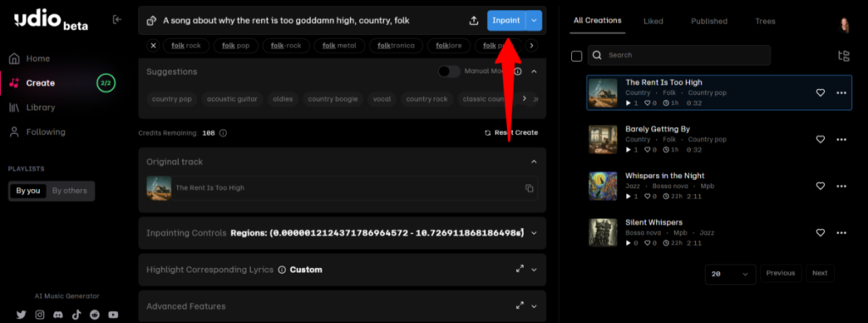
Task: Clear tag suggestions with the X icon
Action: click(x=153, y=46)
